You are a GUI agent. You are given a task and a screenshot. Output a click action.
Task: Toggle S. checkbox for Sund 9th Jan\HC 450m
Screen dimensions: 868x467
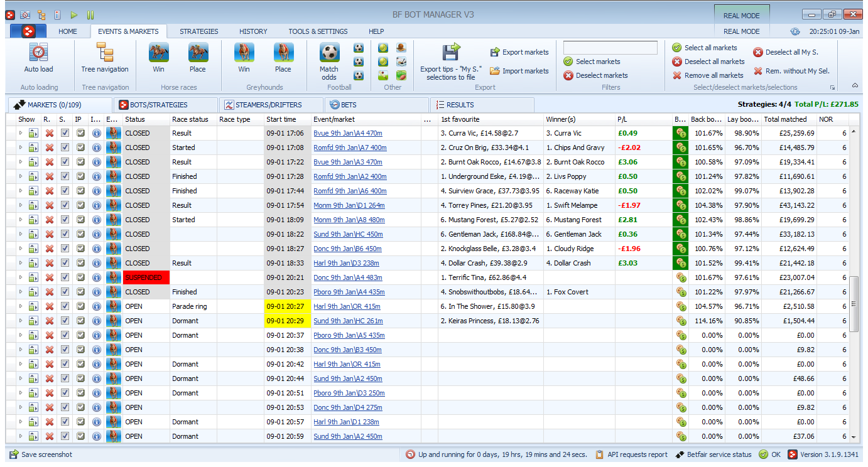point(65,234)
